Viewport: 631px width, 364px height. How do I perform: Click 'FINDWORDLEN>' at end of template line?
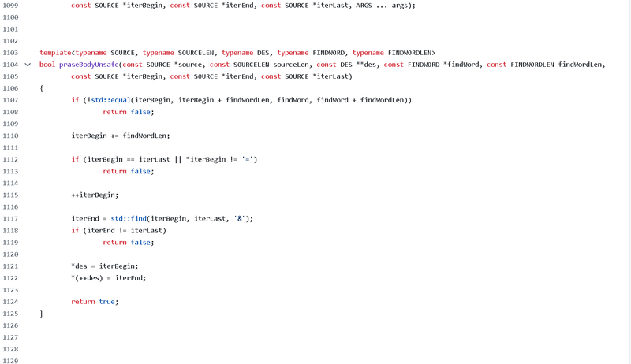coord(411,53)
